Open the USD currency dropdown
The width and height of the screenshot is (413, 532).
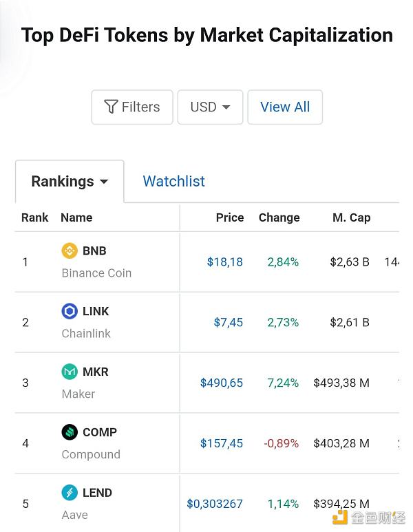pos(210,107)
